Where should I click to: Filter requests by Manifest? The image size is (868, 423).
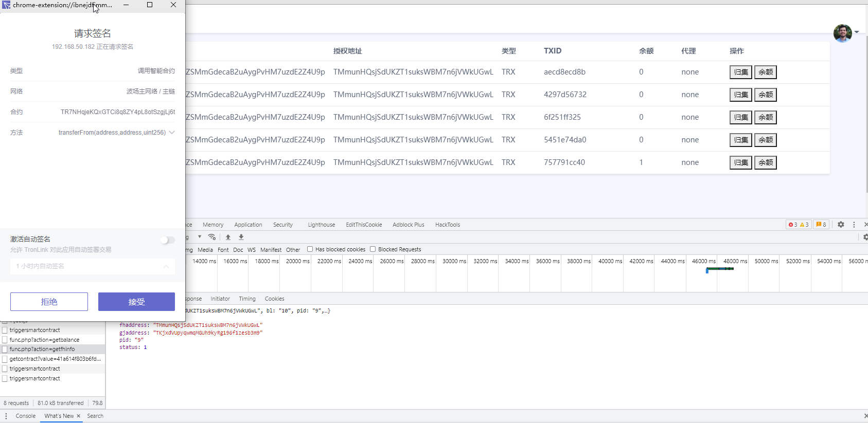pyautogui.click(x=271, y=250)
